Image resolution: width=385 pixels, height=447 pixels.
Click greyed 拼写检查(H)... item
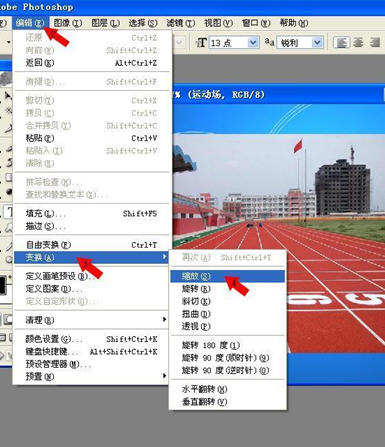91,182
